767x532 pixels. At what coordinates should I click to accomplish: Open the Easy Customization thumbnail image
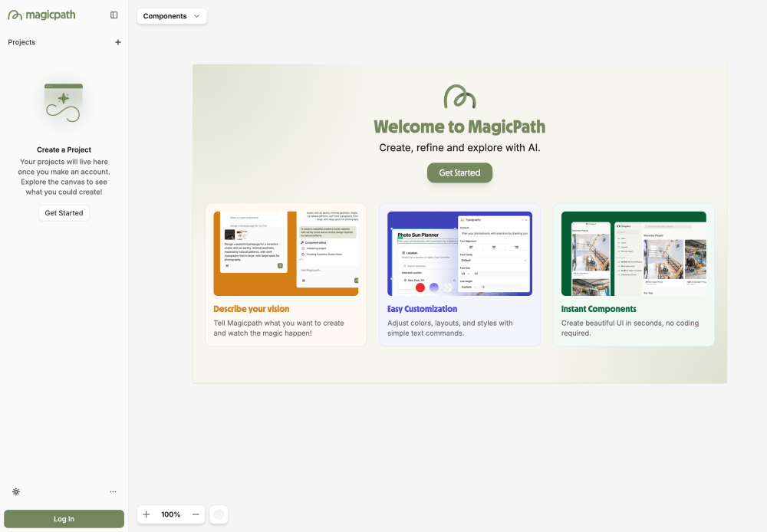tap(459, 254)
